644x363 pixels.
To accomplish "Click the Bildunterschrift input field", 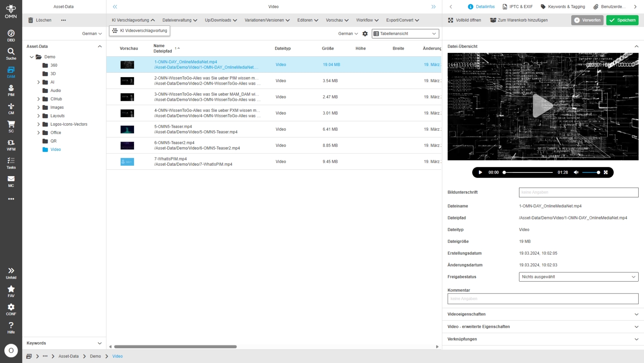I will 578,192.
